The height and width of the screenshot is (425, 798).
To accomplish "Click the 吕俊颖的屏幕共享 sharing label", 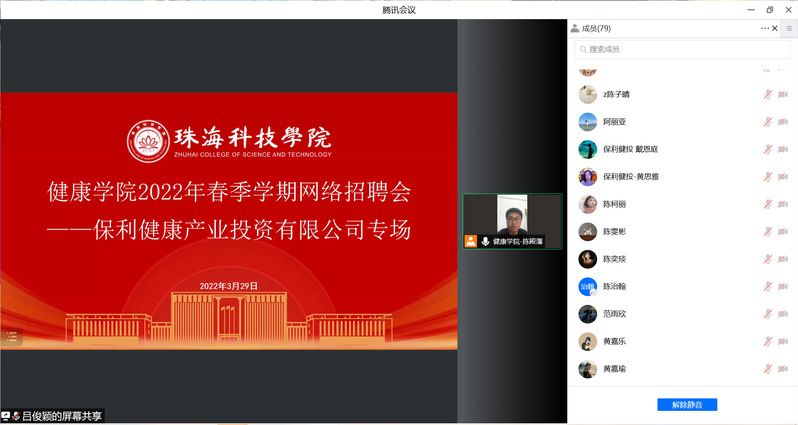I will (62, 416).
